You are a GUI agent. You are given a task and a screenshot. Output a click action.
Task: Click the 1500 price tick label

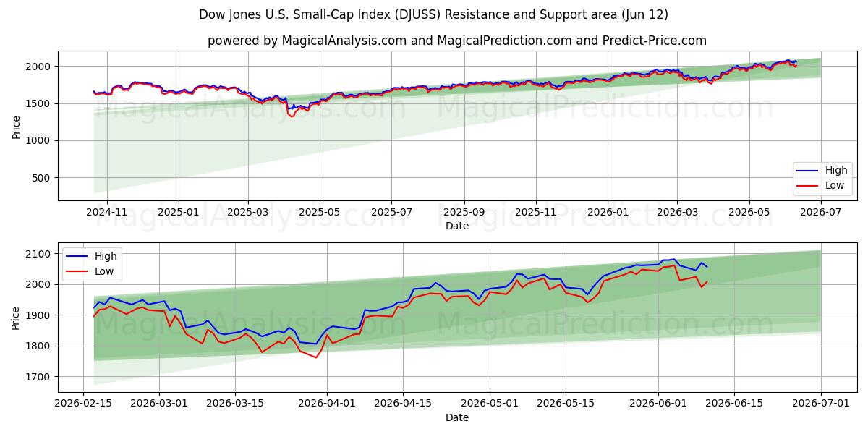click(40, 103)
